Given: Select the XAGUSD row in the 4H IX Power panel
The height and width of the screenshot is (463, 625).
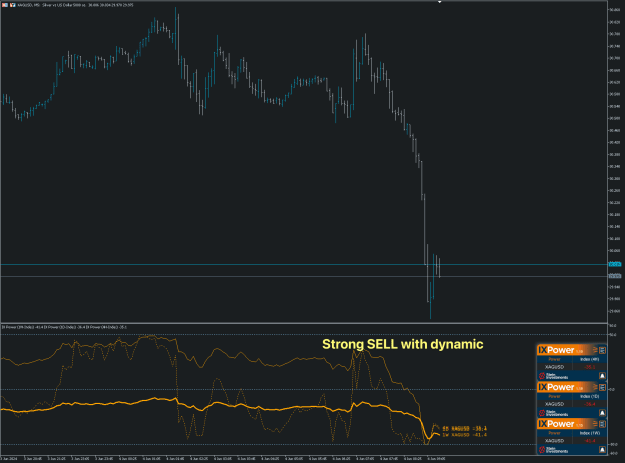Looking at the screenshot, I should [572, 367].
